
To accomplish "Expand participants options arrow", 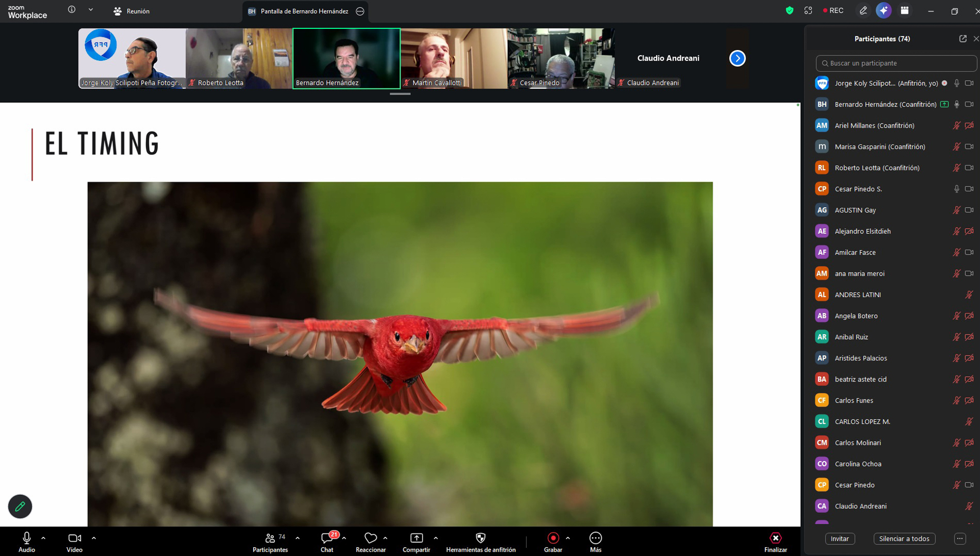I will pos(298,538).
